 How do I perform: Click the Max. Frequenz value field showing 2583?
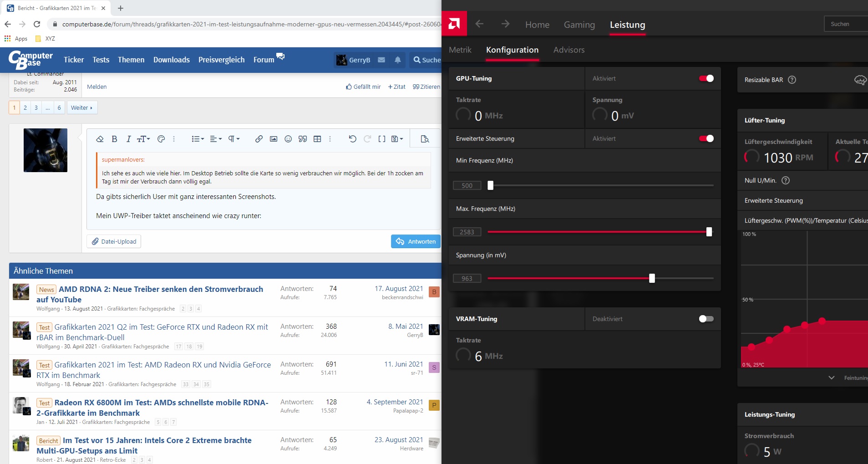[x=467, y=232]
